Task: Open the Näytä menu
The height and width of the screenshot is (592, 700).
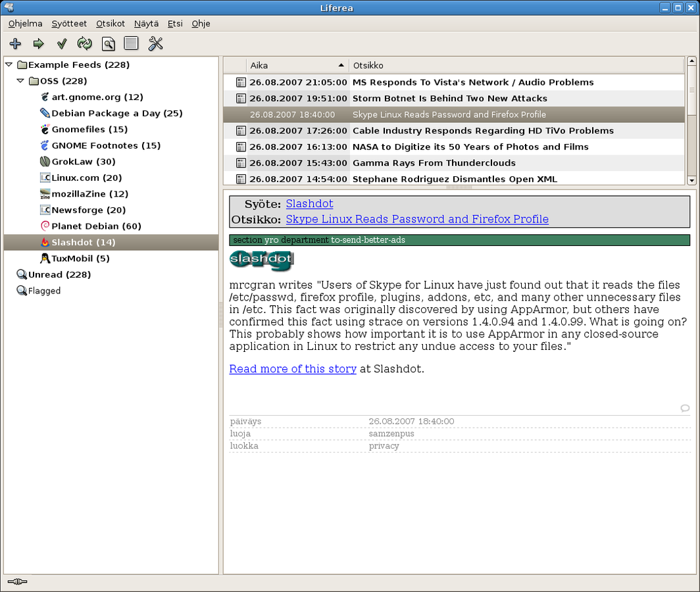Action: (x=146, y=24)
